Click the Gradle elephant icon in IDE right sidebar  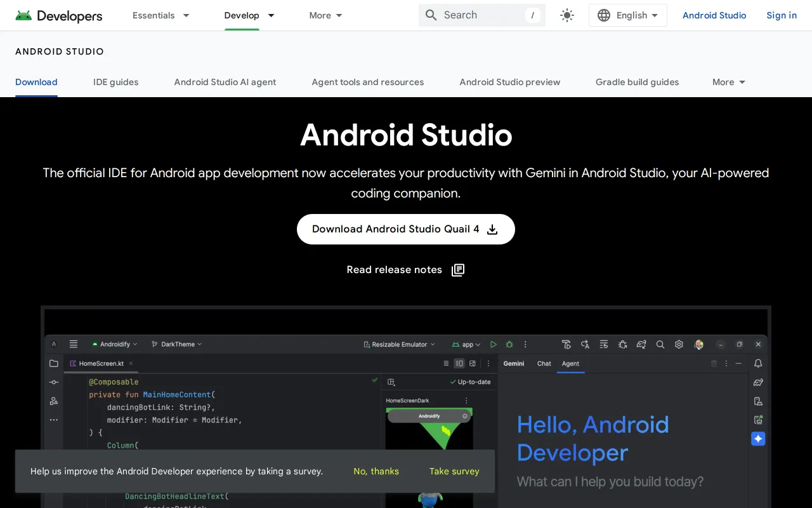coord(758,382)
